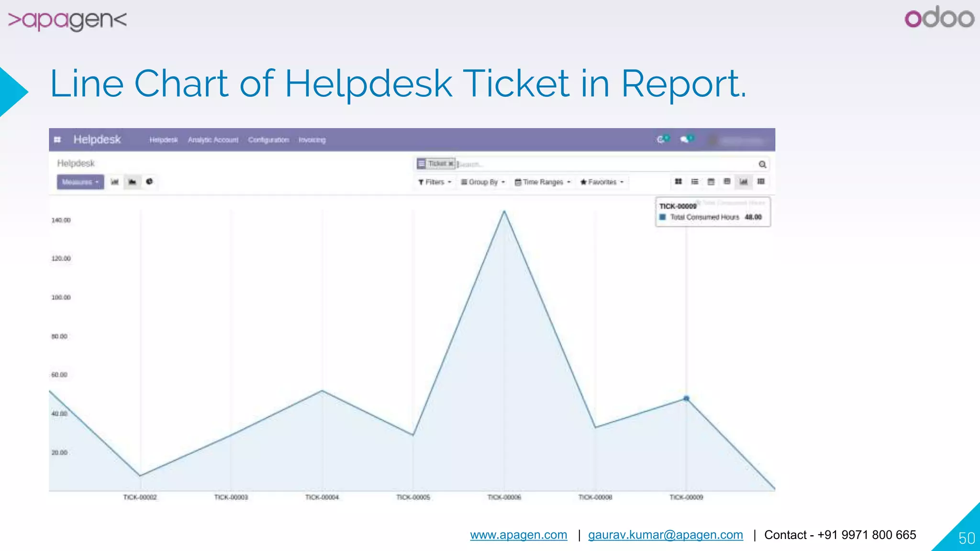Switch to graph view

[744, 182]
